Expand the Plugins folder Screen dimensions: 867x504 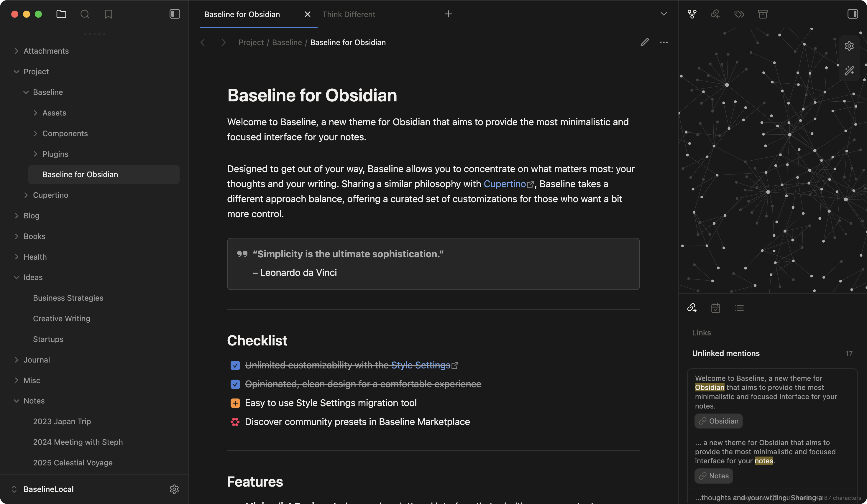(x=35, y=154)
